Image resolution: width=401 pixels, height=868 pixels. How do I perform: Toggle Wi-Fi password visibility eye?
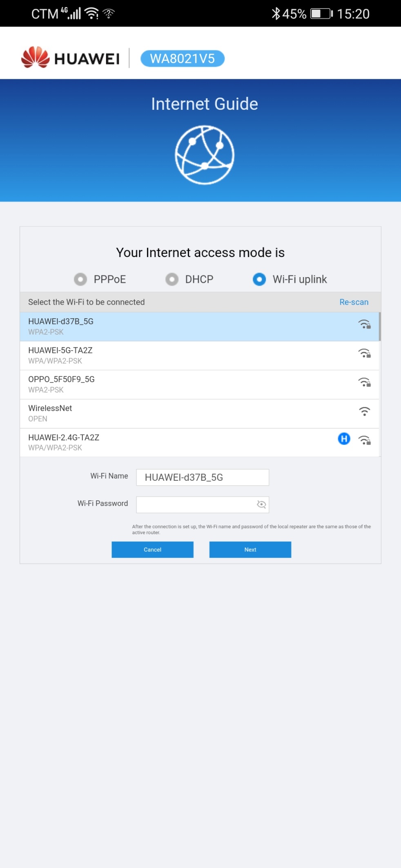[261, 505]
